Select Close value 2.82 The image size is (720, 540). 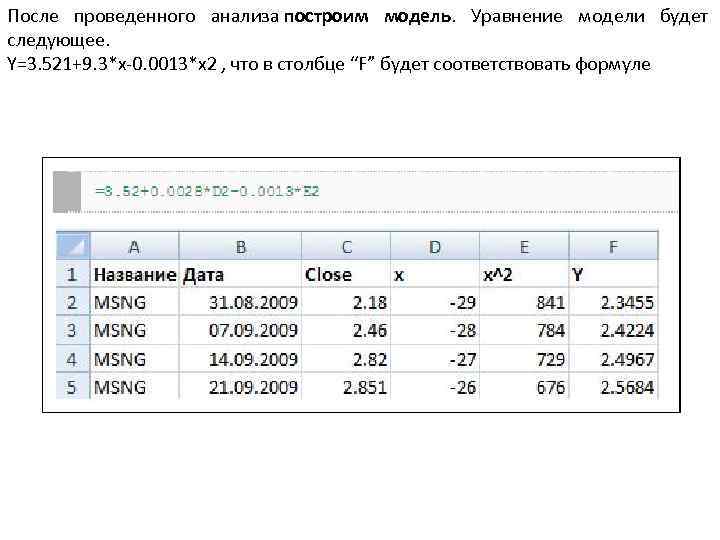point(346,359)
